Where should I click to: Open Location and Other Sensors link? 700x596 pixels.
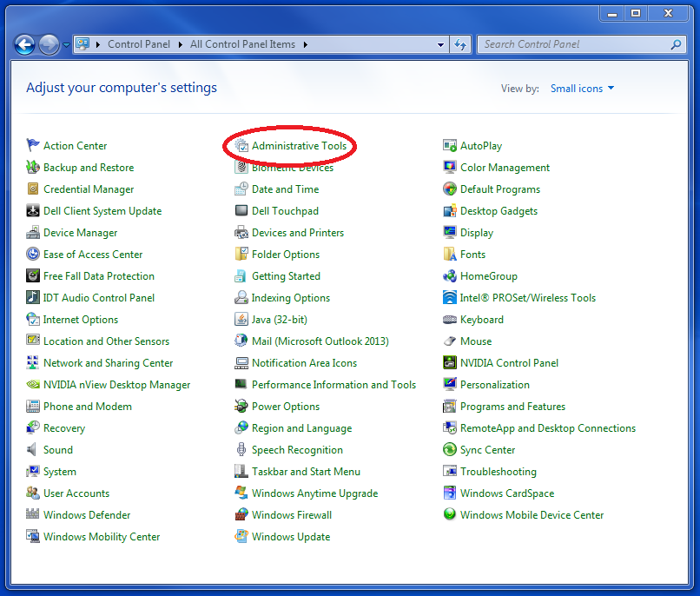(x=106, y=341)
